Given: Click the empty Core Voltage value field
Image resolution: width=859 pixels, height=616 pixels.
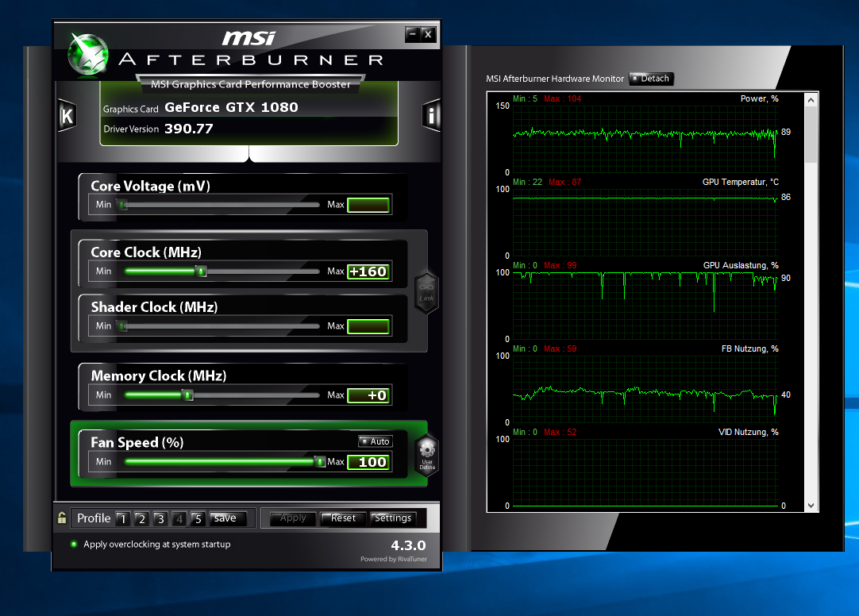Looking at the screenshot, I should coord(368,205).
